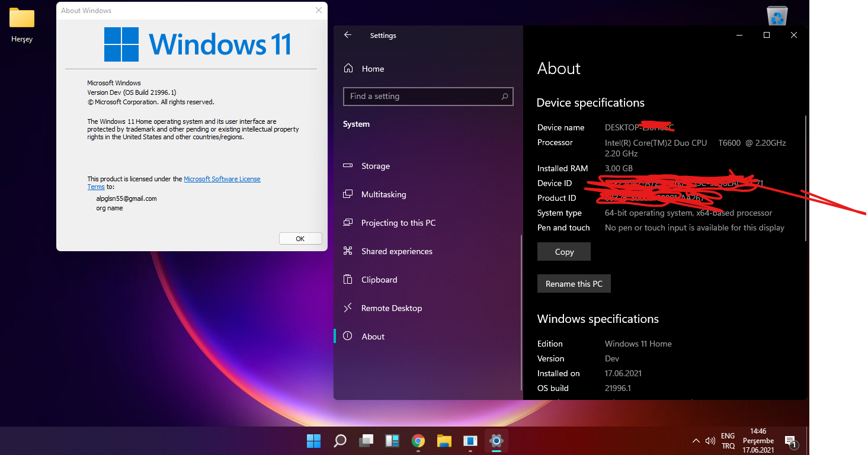Viewport: 868px width, 455px height.
Task: Click the 'Settings' window title text
Action: coord(383,36)
